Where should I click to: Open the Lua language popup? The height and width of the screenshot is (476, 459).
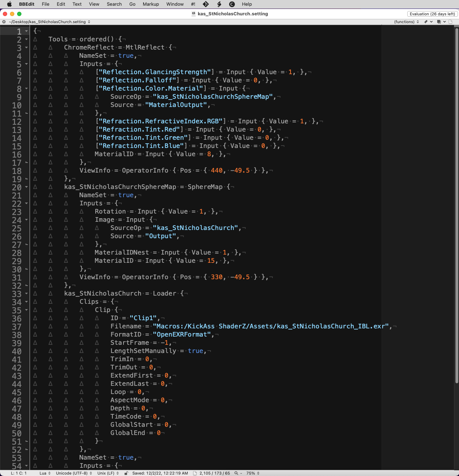pyautogui.click(x=45, y=473)
